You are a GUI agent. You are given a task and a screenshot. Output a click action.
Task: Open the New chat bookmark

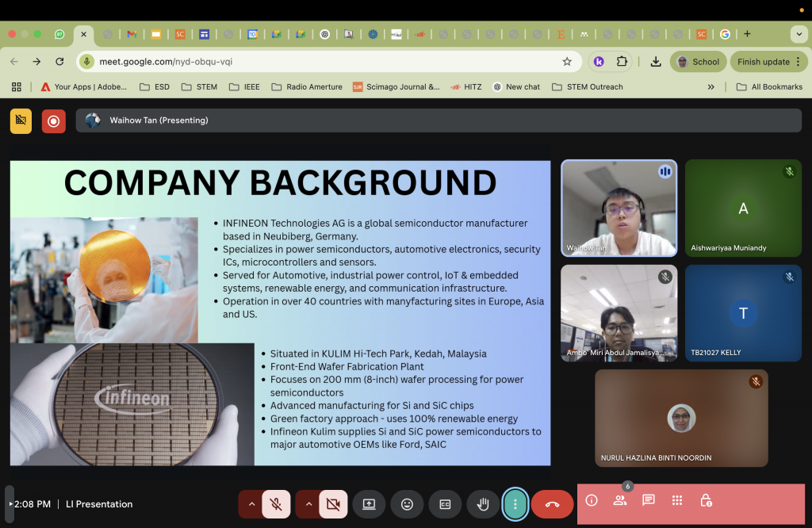click(x=516, y=87)
